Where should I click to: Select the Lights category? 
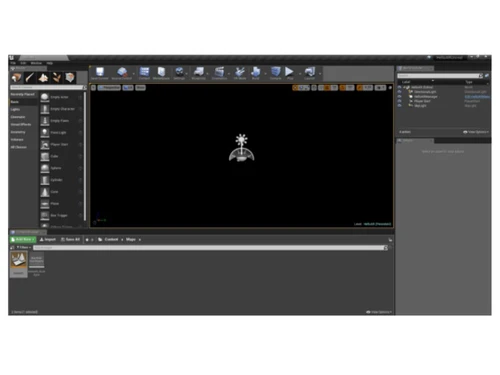click(x=15, y=109)
